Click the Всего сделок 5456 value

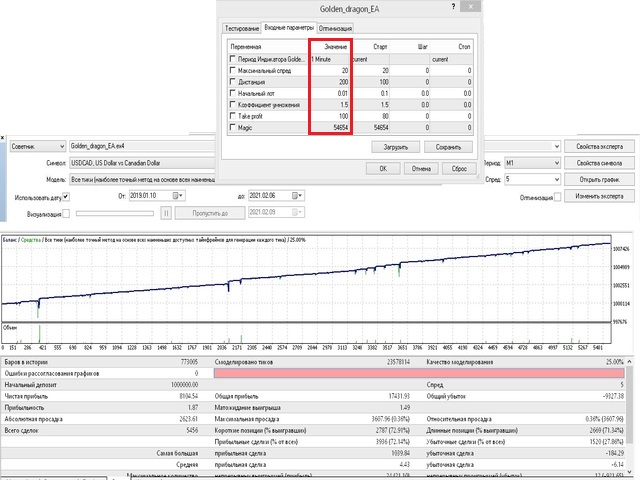point(192,430)
